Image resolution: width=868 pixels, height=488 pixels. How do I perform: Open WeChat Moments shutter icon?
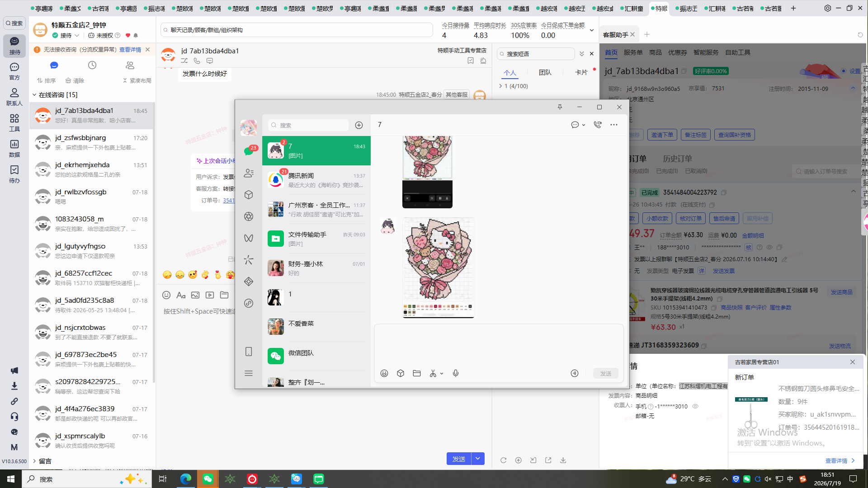click(x=249, y=216)
